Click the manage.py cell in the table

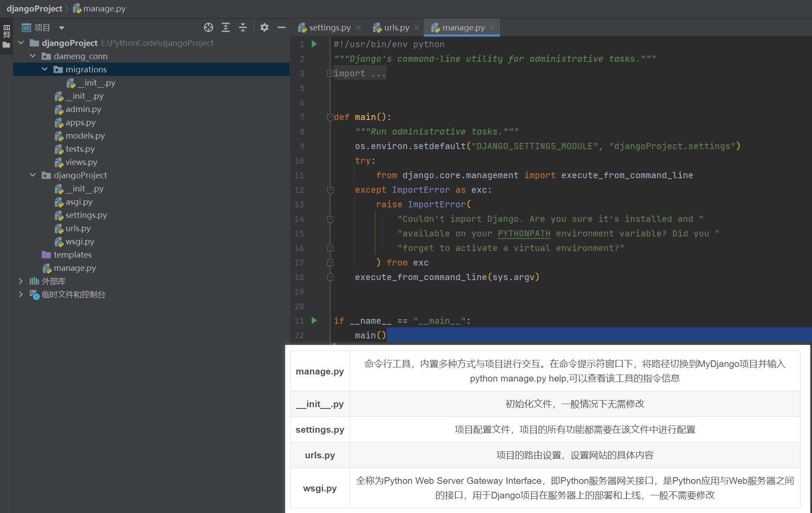click(x=320, y=371)
